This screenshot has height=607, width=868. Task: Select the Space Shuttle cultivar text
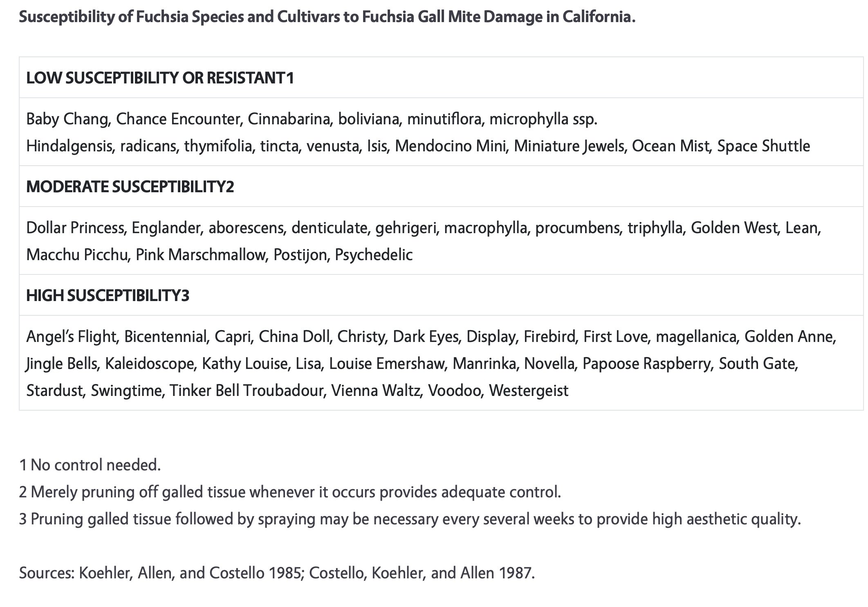tap(763, 146)
